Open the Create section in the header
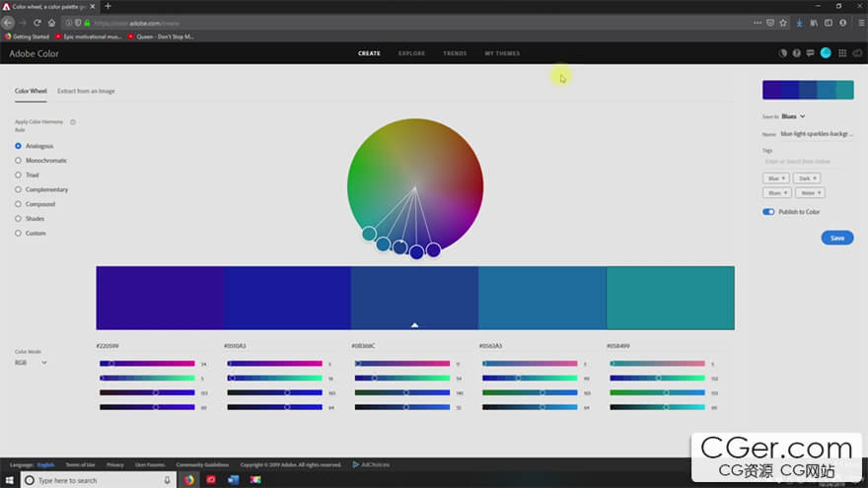 [x=369, y=53]
